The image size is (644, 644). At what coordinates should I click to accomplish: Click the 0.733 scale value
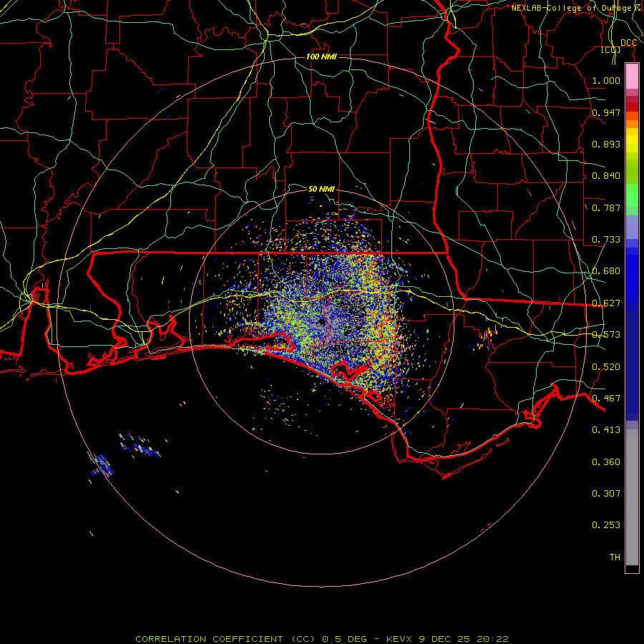click(606, 239)
